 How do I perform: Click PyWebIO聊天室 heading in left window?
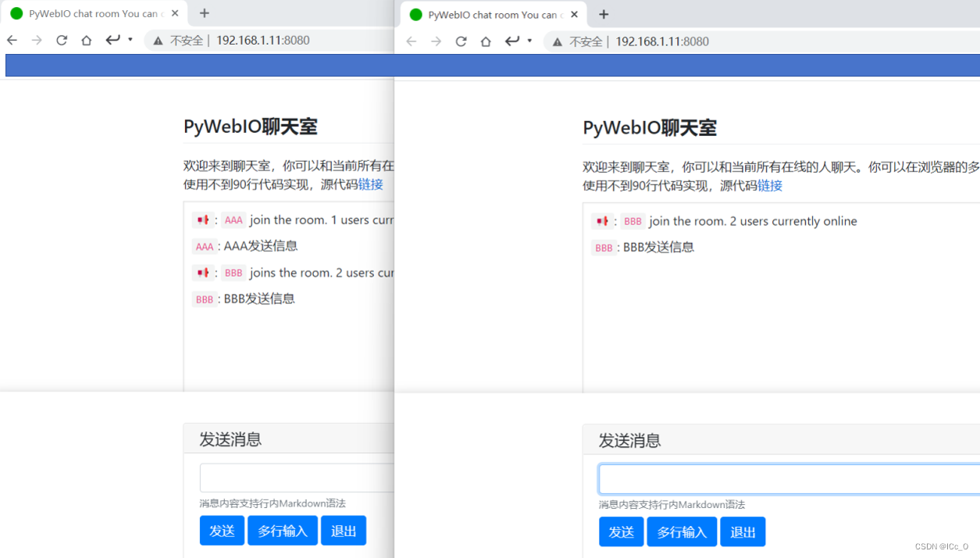click(x=251, y=126)
